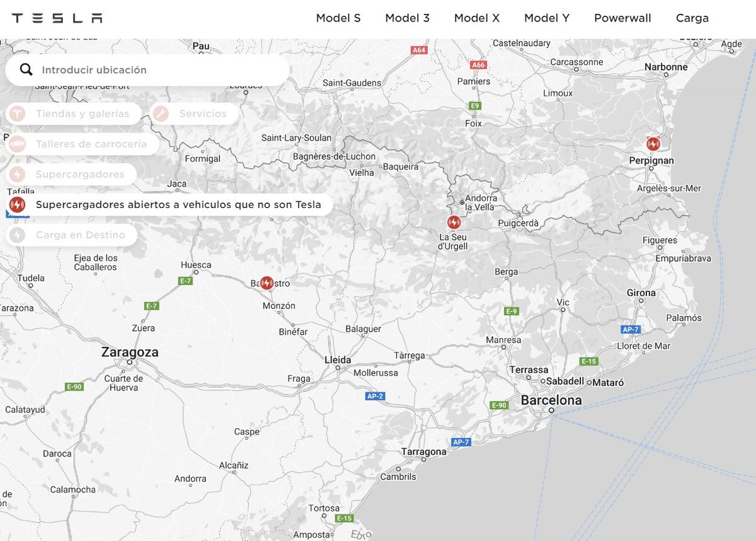The height and width of the screenshot is (541, 756).
Task: Click the A64 road shield
Action: [419, 49]
